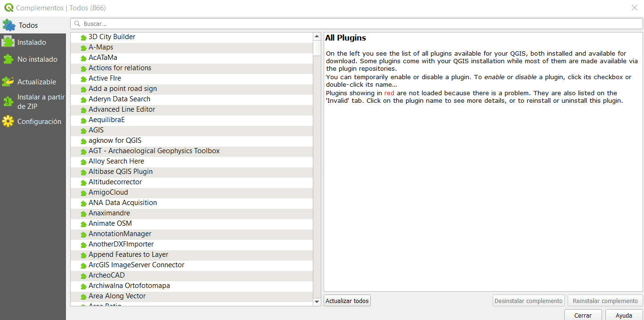The width and height of the screenshot is (644, 320).
Task: Click the QGIS logo in title bar
Action: click(8, 8)
